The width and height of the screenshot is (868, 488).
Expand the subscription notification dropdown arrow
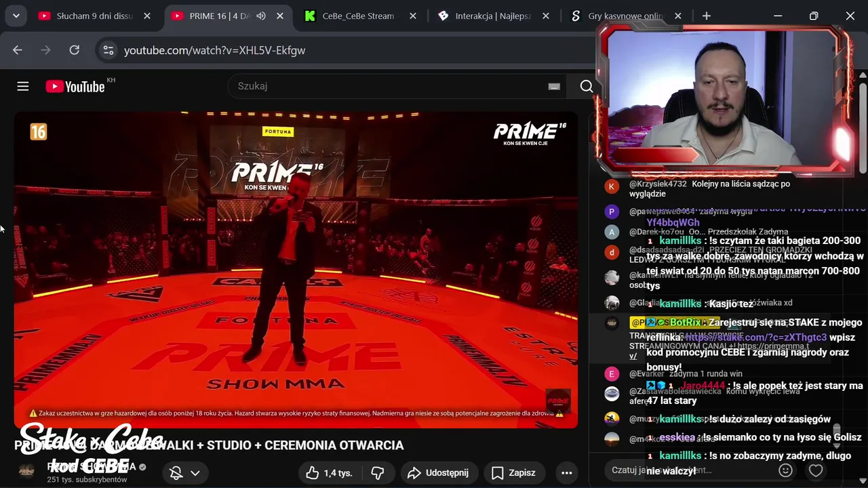[195, 473]
